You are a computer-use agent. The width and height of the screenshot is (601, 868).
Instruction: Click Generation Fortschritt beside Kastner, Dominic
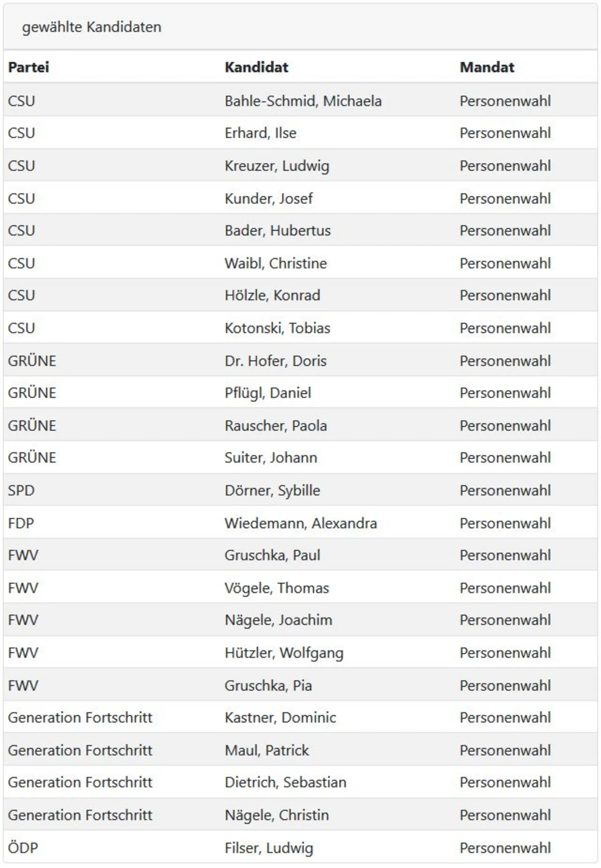(80, 718)
